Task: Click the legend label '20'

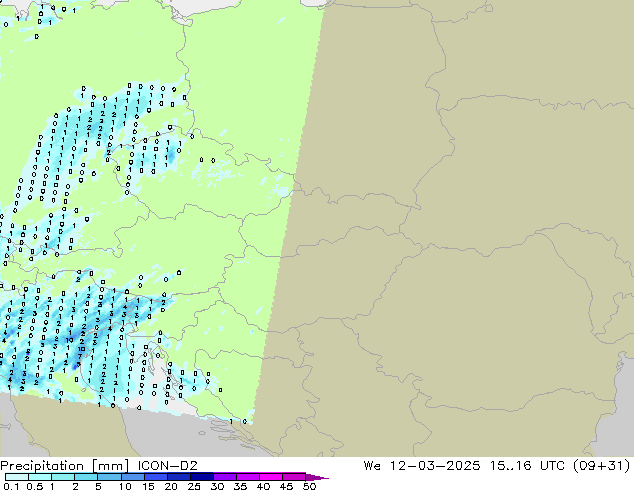Action: coord(171,486)
